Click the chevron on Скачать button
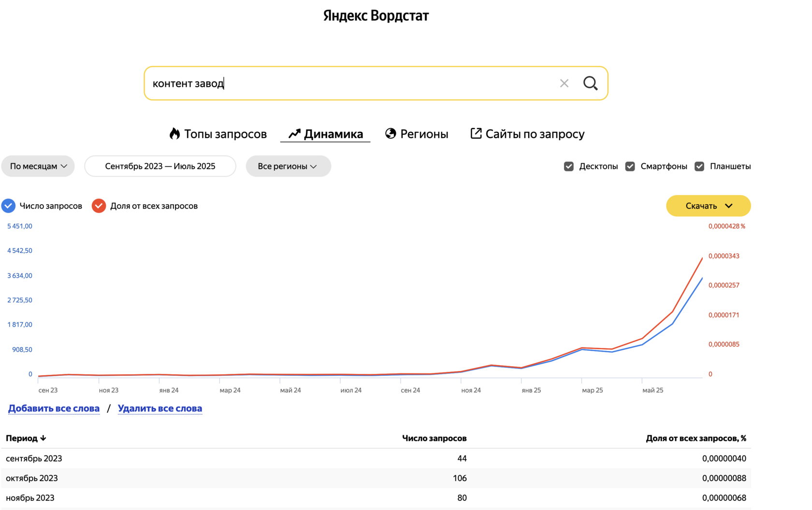Screen dimensions: 812x510 (x=729, y=206)
